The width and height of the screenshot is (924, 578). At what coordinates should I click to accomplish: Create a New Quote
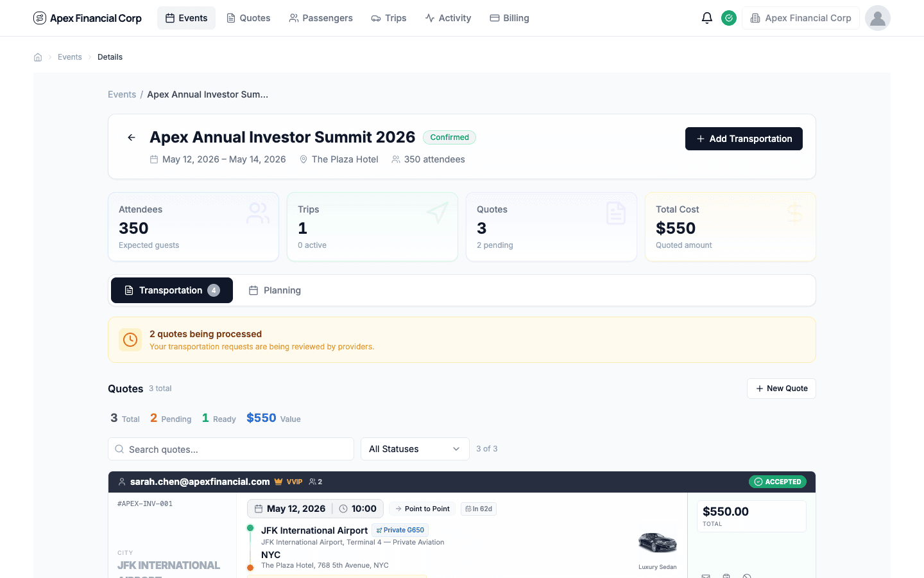point(781,389)
